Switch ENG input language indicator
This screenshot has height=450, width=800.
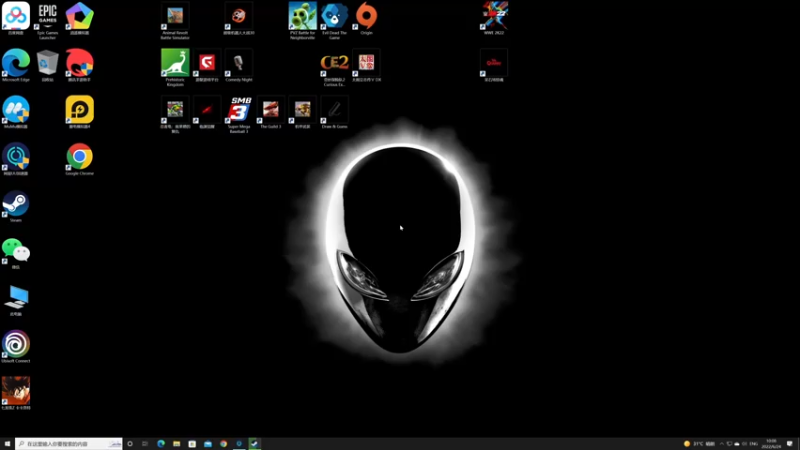(x=754, y=444)
